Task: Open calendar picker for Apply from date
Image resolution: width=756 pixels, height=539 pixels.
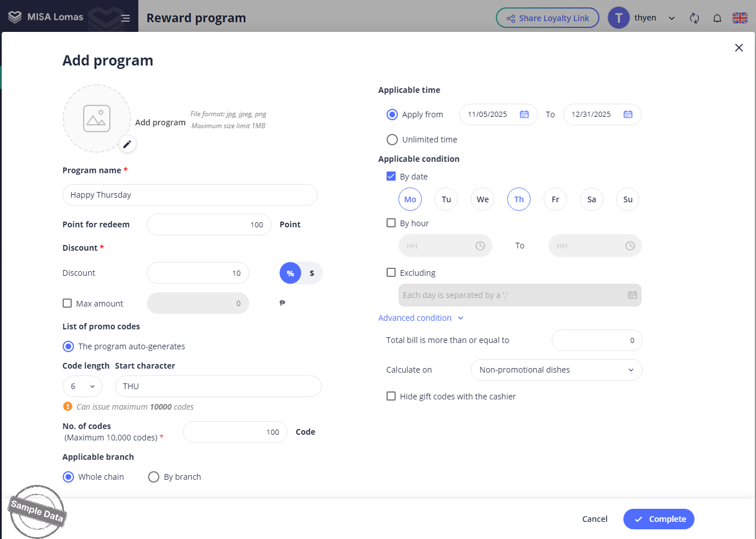Action: click(524, 115)
